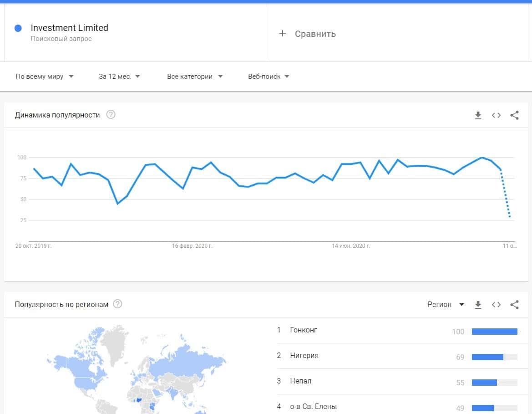Click the blue Investment Limited color dot
The height and width of the screenshot is (414, 532).
tap(18, 28)
